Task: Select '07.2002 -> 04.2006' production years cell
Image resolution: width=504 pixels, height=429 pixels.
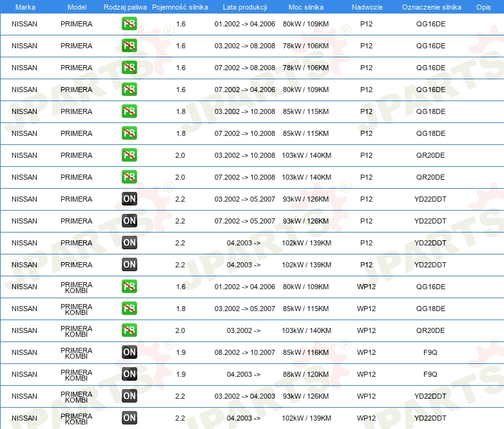Action: pos(245,90)
